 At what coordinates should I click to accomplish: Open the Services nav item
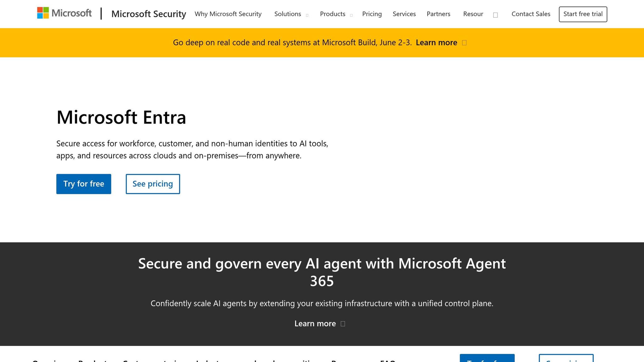[404, 14]
